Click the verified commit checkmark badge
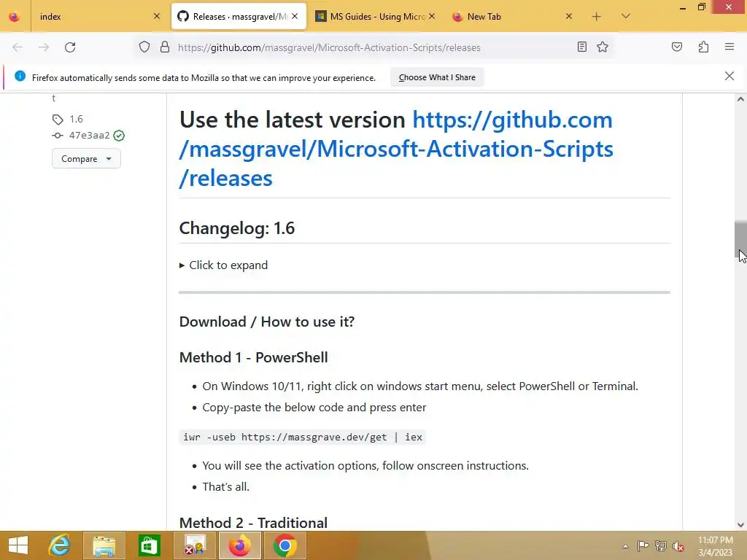 pyautogui.click(x=119, y=136)
